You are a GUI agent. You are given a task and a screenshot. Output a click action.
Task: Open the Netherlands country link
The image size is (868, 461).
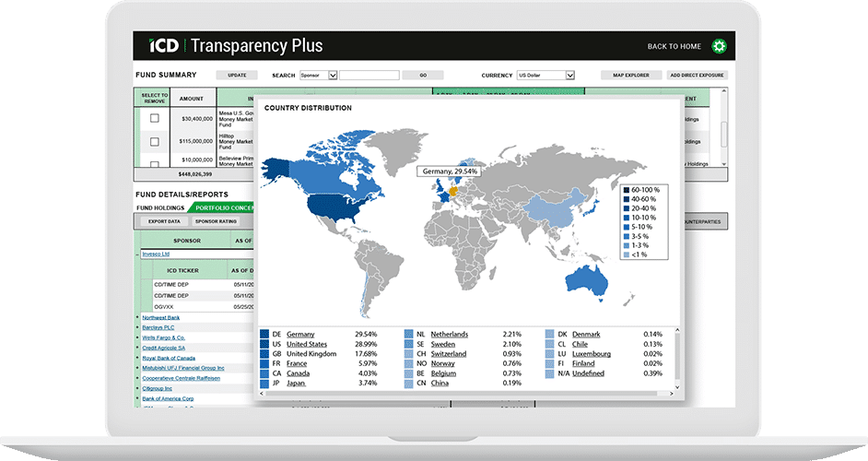450,334
